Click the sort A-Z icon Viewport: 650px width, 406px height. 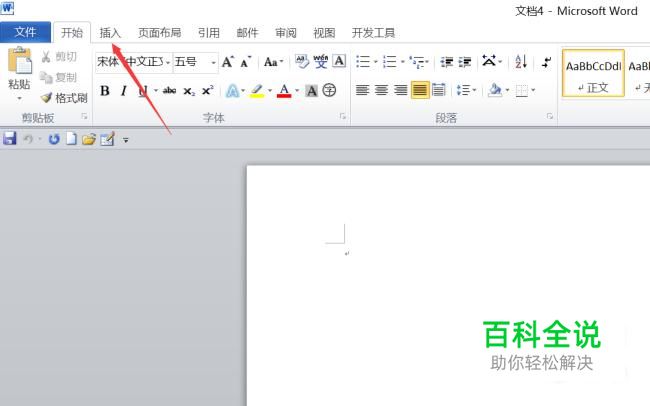(521, 62)
